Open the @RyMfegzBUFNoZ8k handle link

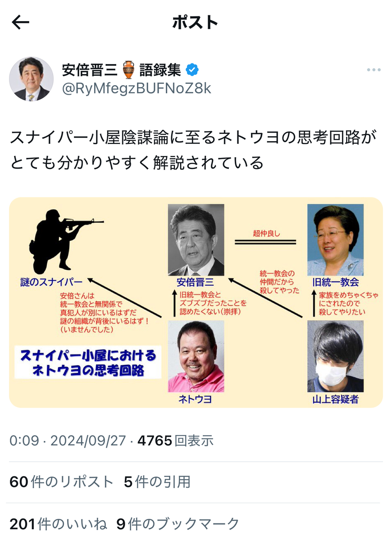coord(136,88)
